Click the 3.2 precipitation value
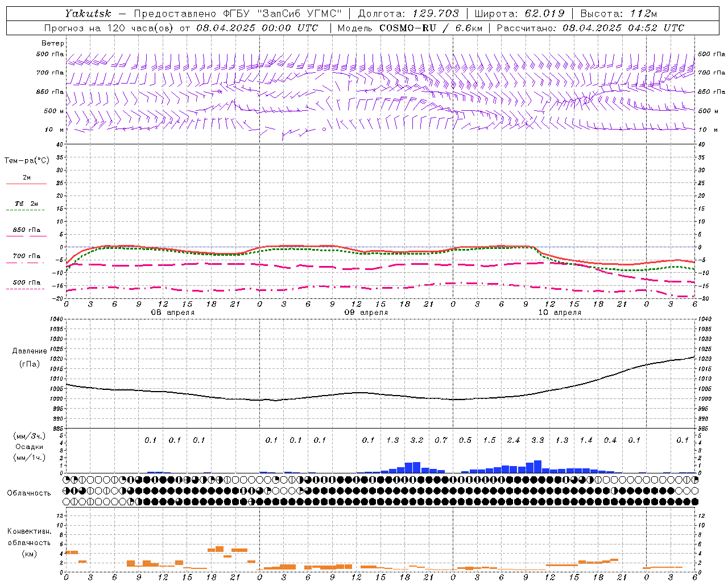This screenshot has height=582, width=728. 417,440
